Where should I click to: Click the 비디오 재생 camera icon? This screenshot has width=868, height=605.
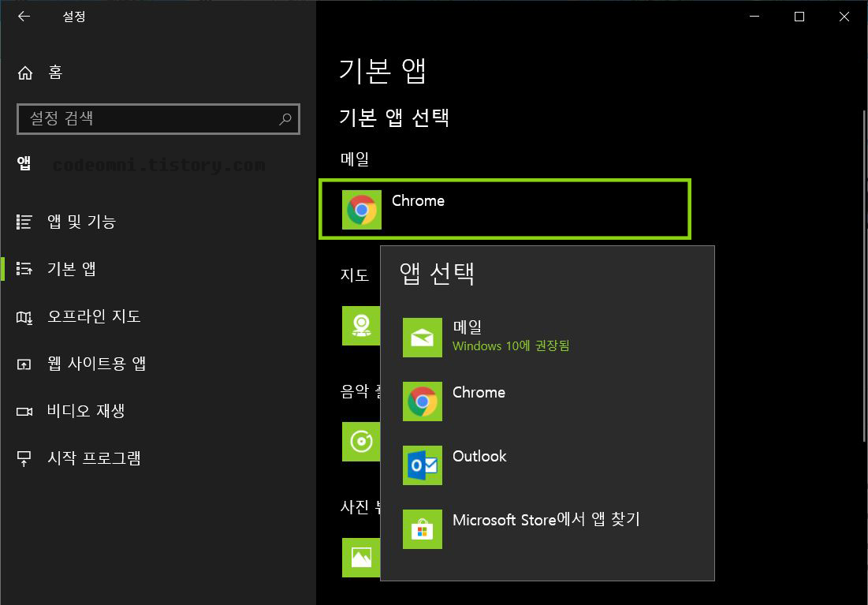click(x=24, y=412)
